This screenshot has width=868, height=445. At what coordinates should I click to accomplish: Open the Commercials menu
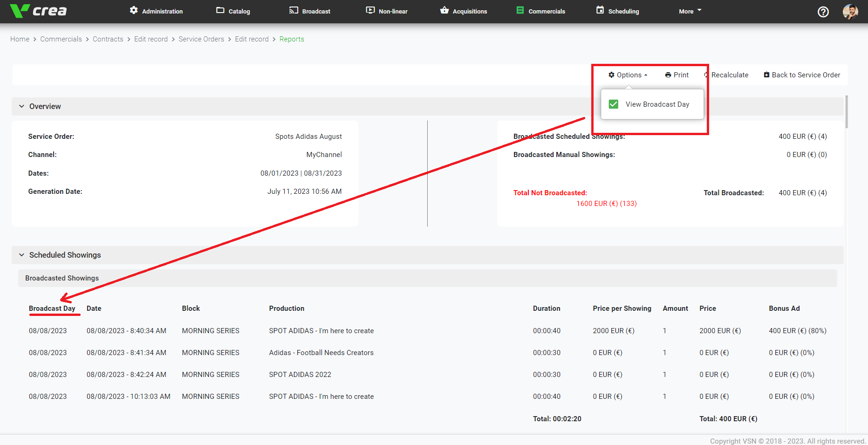pos(540,11)
